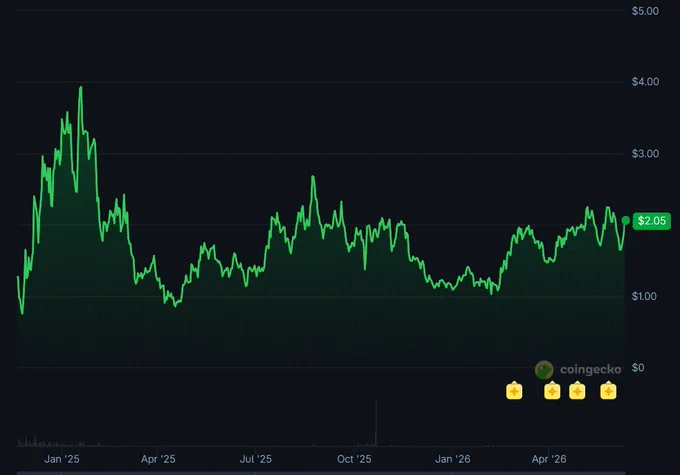680x475 pixels.
Task: Click the Oct '25 date axis label
Action: point(354,459)
